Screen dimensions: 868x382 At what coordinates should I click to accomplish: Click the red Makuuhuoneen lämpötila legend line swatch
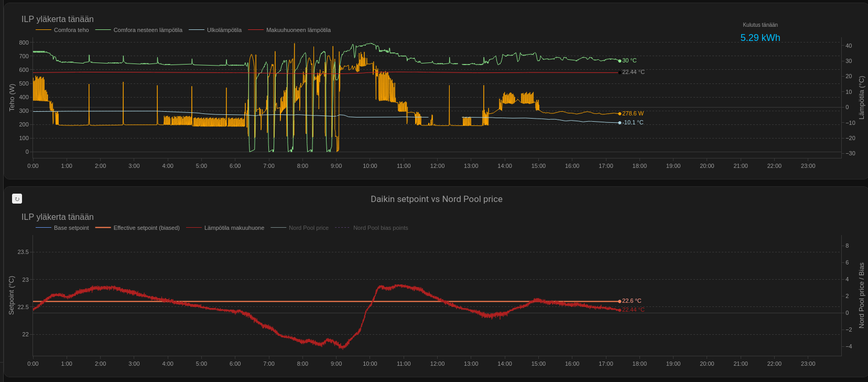[x=256, y=30]
